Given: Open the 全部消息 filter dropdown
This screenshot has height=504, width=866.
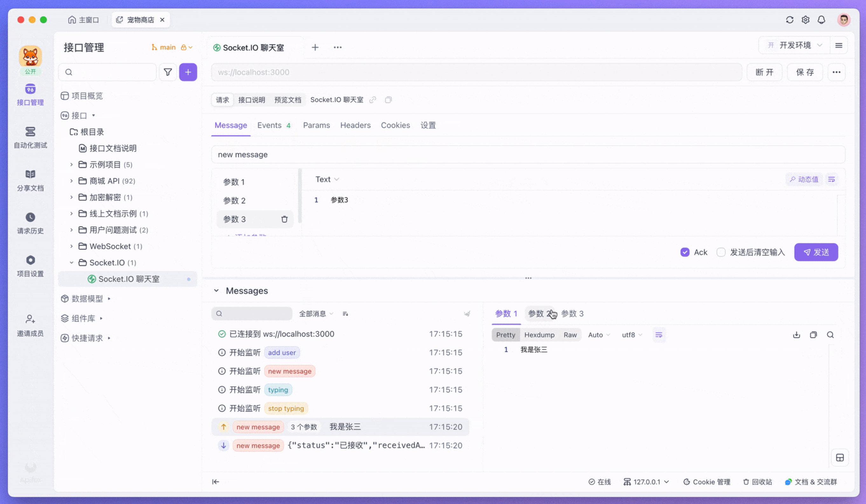Looking at the screenshot, I should pyautogui.click(x=316, y=314).
